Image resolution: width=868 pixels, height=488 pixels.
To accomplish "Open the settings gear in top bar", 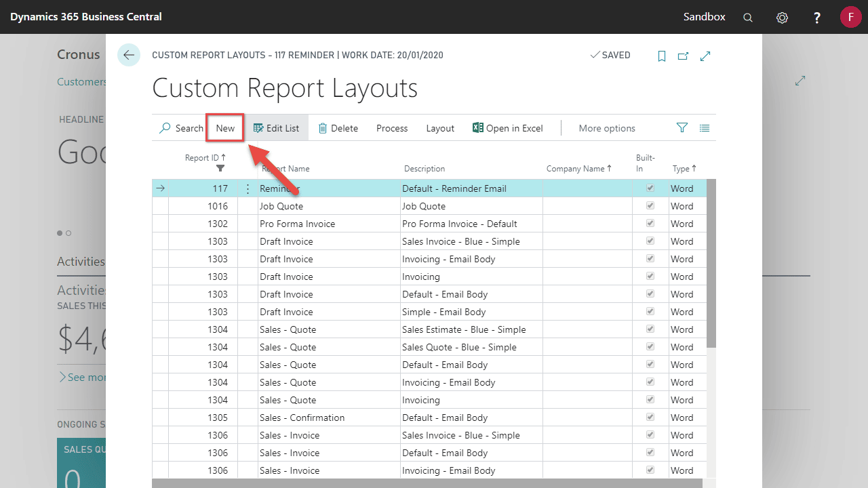I will tap(782, 18).
